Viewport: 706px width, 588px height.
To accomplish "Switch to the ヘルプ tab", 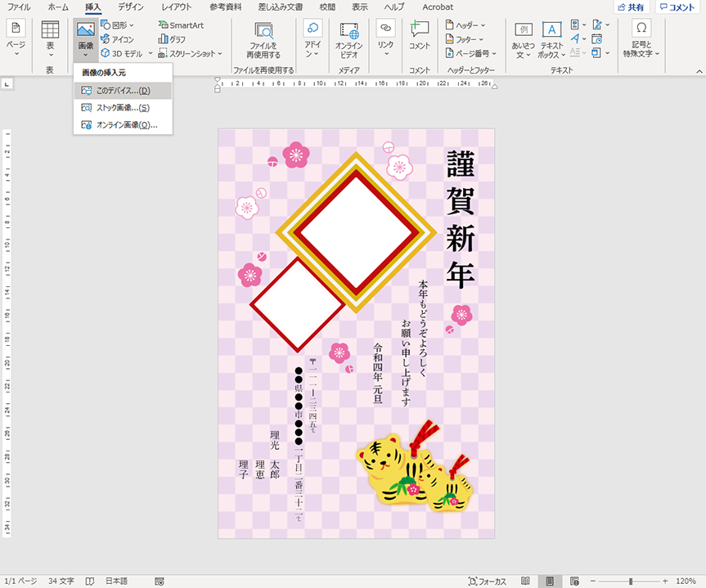I will [x=394, y=7].
